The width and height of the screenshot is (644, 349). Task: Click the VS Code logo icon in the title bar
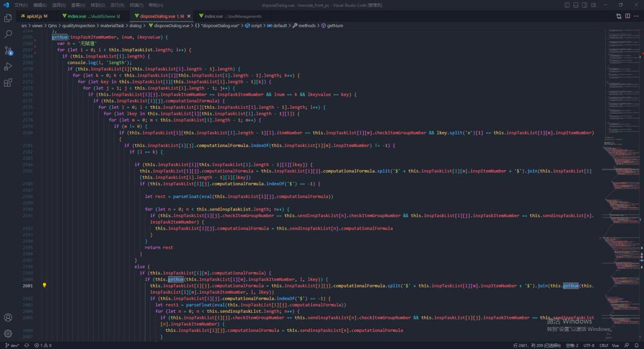pyautogui.click(x=6, y=5)
